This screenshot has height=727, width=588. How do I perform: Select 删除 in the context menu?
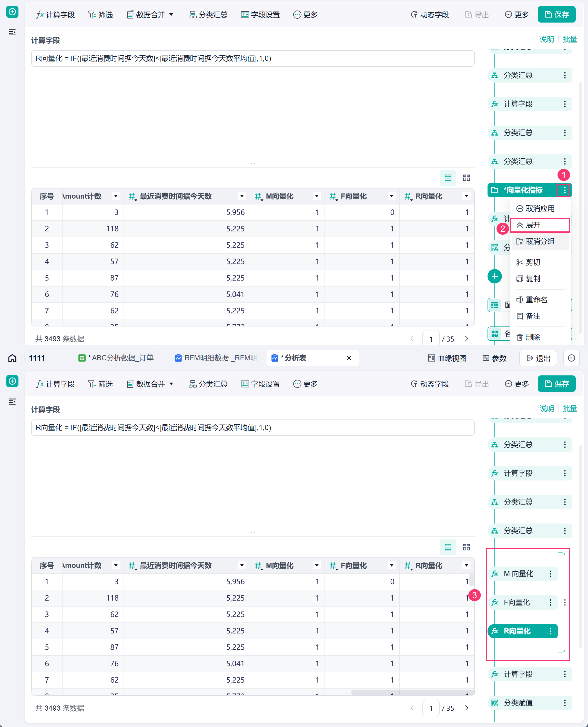click(x=528, y=337)
